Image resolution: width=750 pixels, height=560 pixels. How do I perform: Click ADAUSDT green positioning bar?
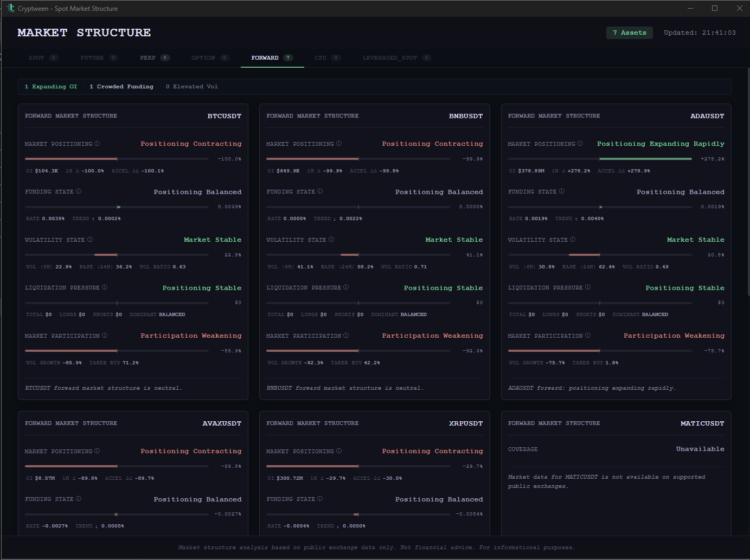pos(646,159)
